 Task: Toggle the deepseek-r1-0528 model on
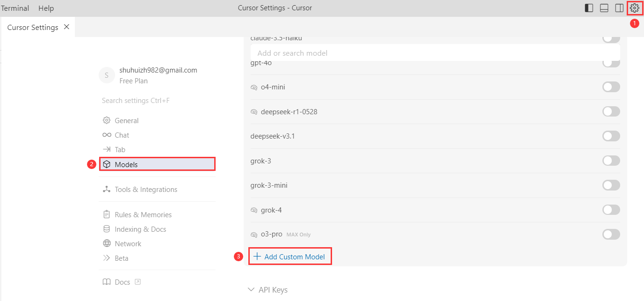(611, 111)
